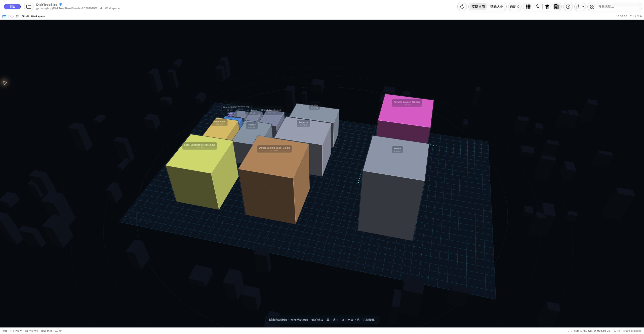Switch to the sparkles view icon
Screen dimensions: 644x334
[538, 7]
